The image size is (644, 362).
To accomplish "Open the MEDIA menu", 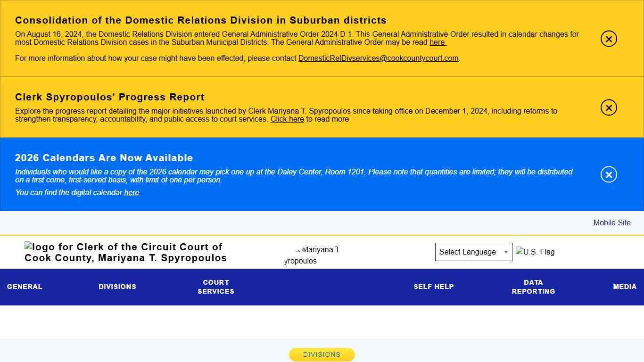I will point(625,287).
